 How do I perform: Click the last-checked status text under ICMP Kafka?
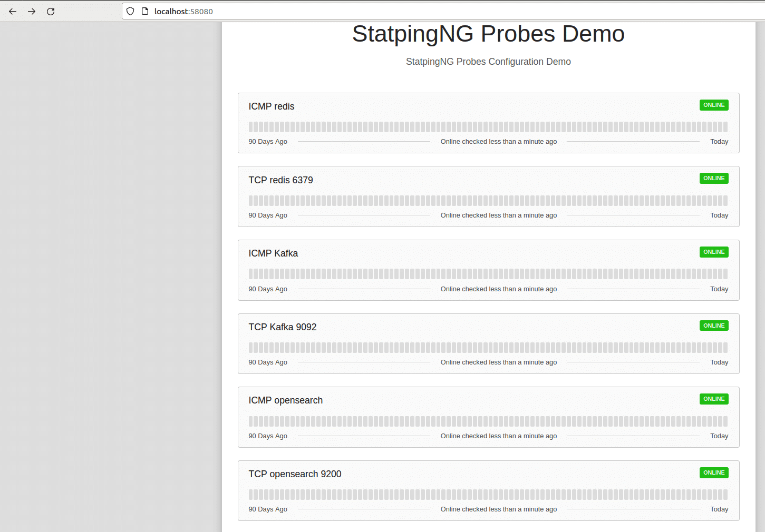point(499,289)
